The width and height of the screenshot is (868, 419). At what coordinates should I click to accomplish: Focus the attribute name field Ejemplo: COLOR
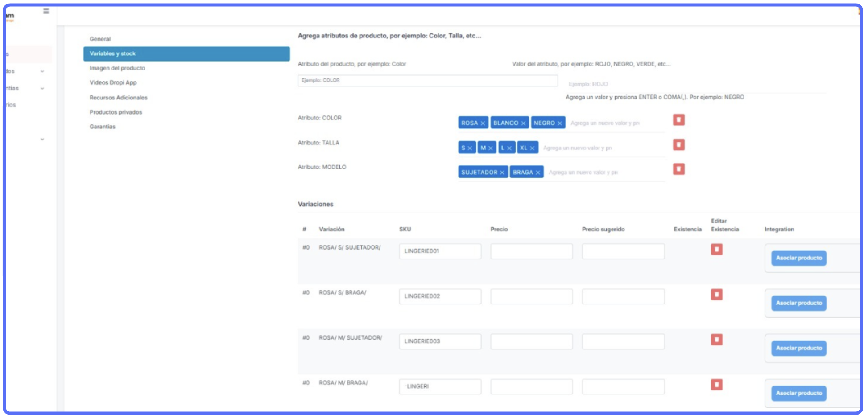coord(427,81)
